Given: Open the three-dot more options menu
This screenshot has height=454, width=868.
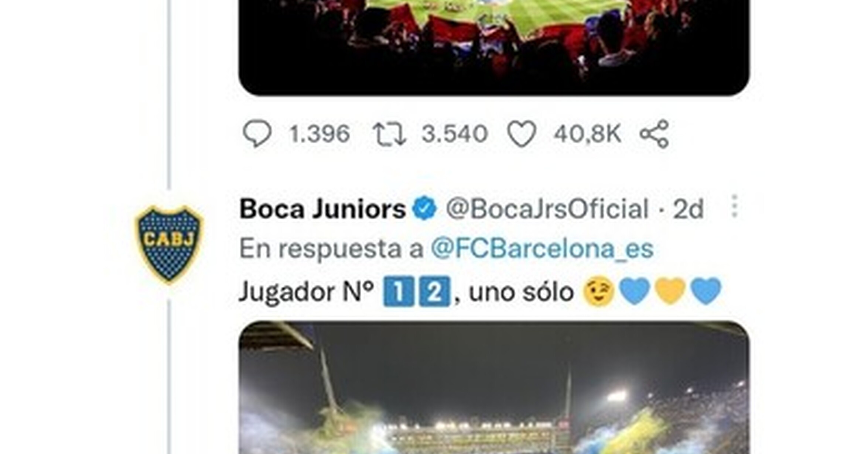Looking at the screenshot, I should 735,206.
